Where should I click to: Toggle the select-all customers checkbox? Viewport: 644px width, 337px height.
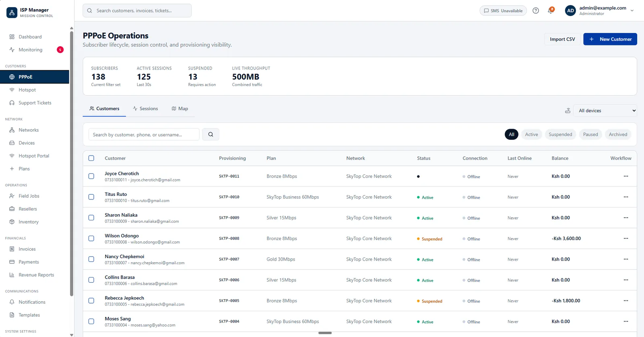[91, 158]
